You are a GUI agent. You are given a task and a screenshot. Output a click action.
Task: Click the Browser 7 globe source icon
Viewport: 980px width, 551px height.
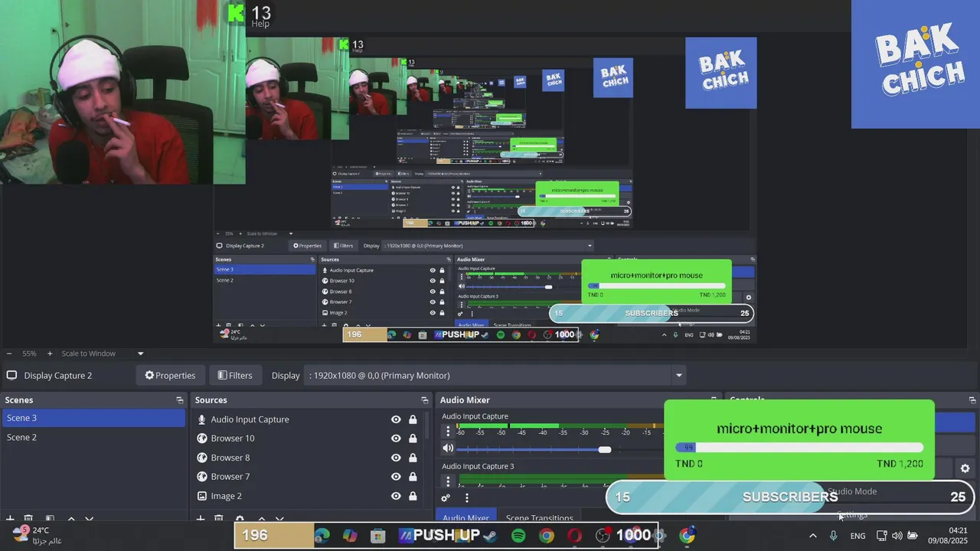[202, 477]
